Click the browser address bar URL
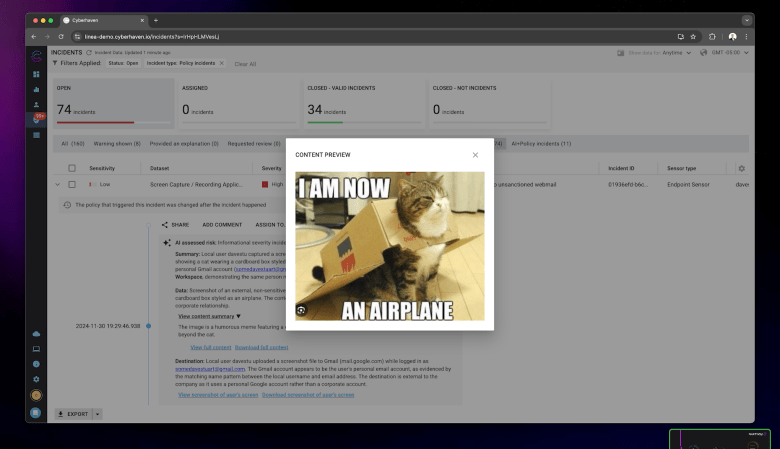Image resolution: width=780 pixels, height=449 pixels. [x=152, y=37]
